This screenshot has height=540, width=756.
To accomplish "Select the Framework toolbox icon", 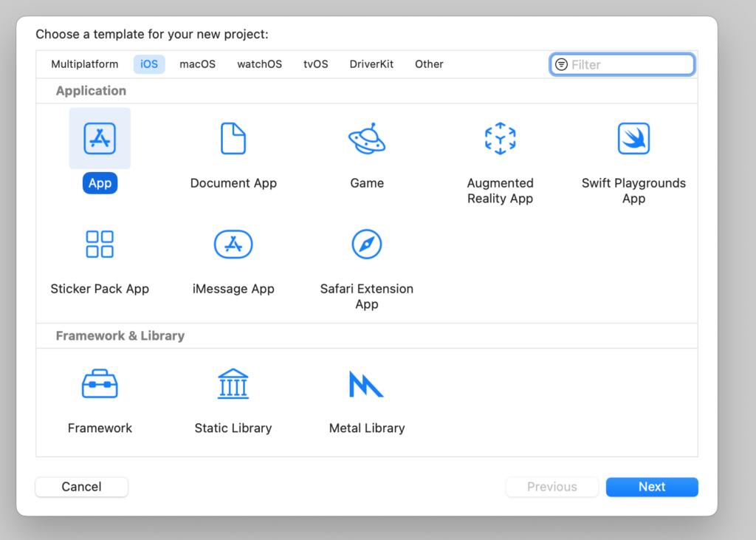I will 100,384.
